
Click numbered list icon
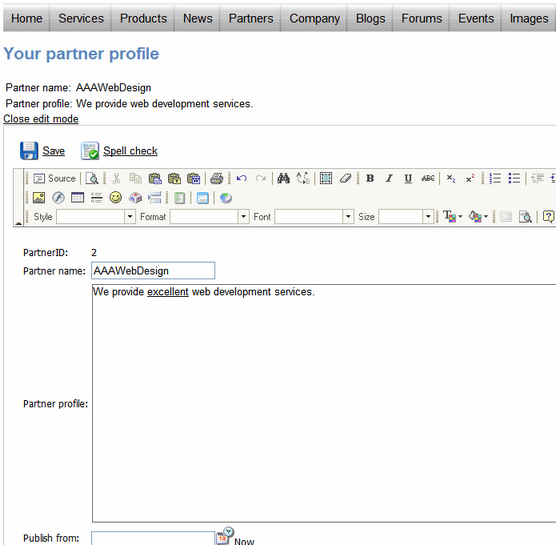[x=495, y=178]
